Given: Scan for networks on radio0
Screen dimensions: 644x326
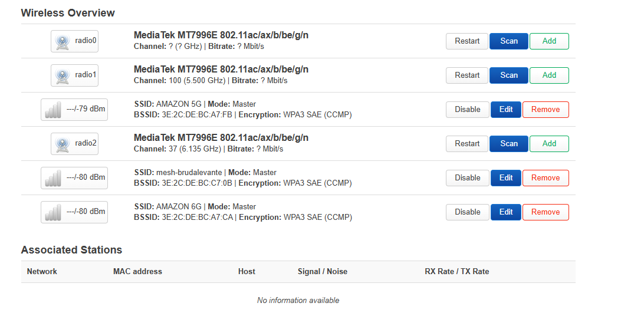Looking at the screenshot, I should coord(509,41).
